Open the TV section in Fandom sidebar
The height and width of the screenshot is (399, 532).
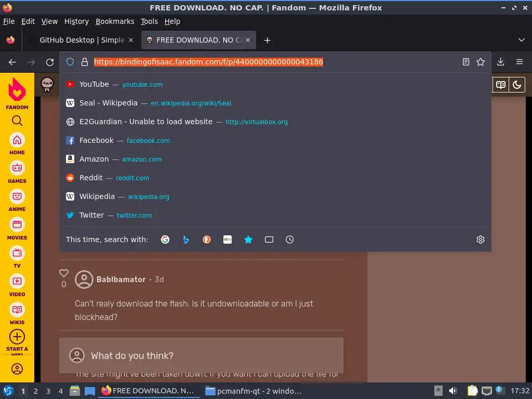click(17, 258)
